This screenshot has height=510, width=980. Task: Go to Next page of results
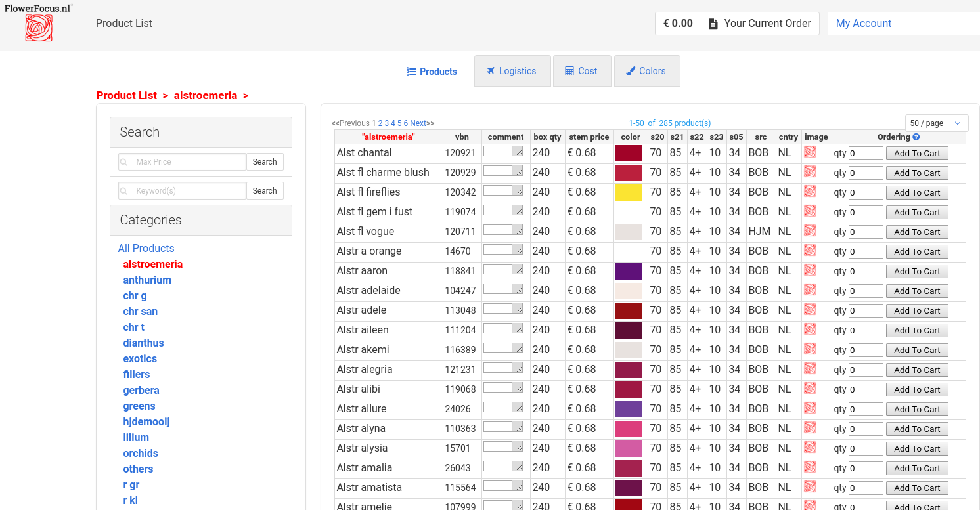(x=418, y=123)
